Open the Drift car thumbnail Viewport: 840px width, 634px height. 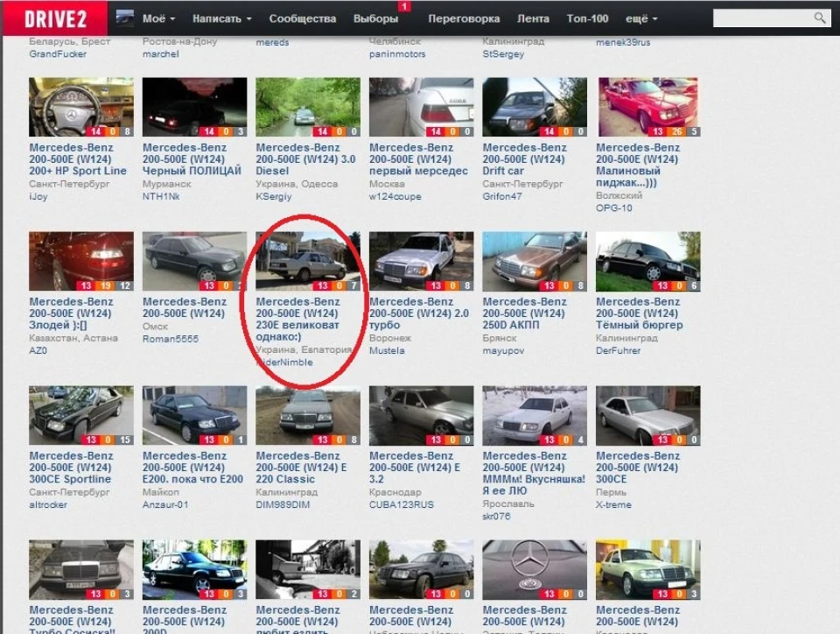[x=535, y=107]
